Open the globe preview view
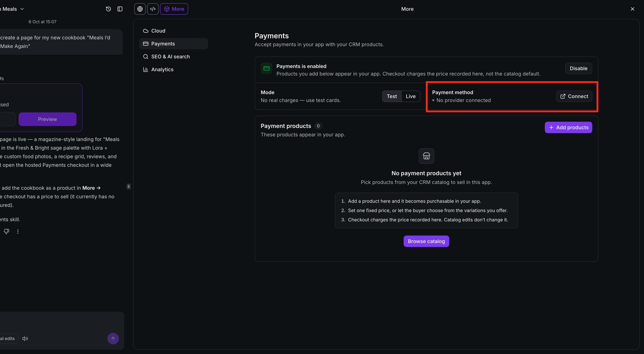The height and width of the screenshot is (354, 644). [x=140, y=9]
